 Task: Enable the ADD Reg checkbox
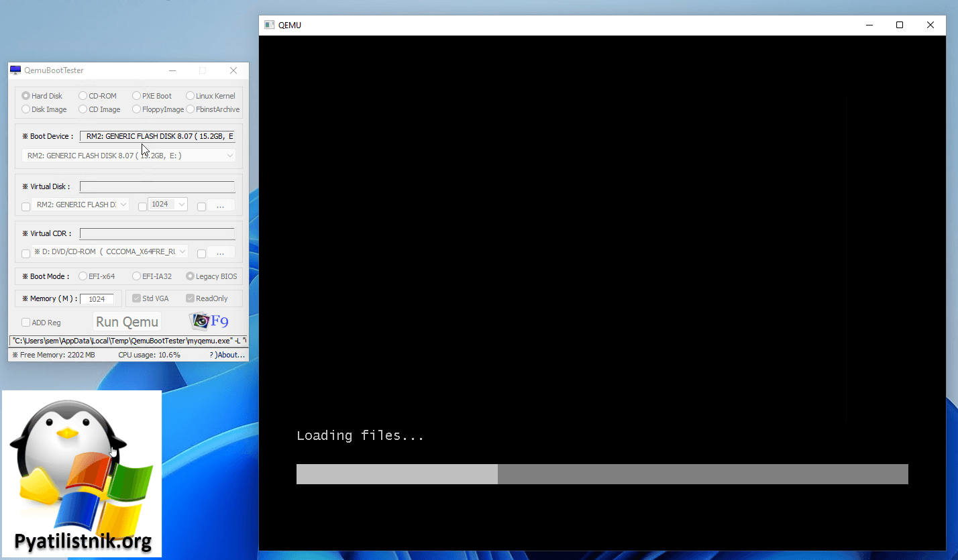pos(26,323)
